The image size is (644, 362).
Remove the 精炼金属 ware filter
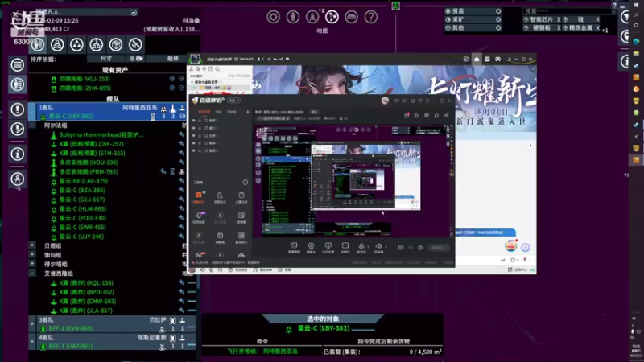pos(597,28)
